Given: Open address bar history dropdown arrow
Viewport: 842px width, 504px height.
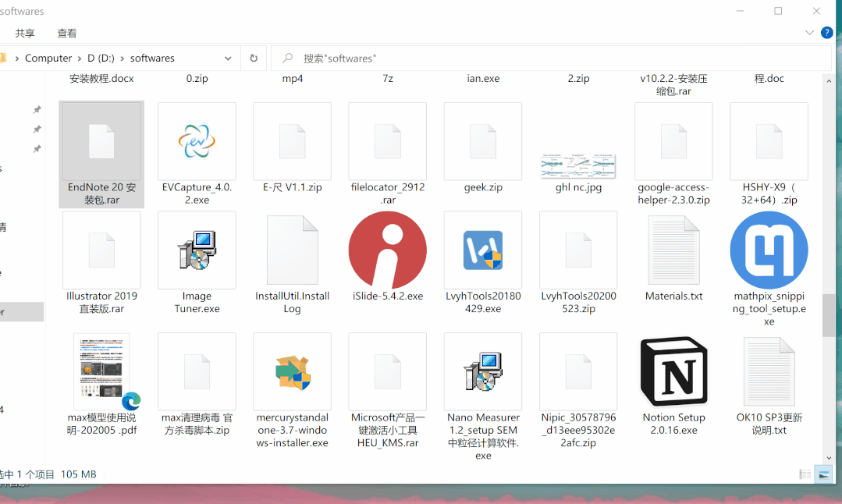Looking at the screenshot, I should [x=228, y=58].
